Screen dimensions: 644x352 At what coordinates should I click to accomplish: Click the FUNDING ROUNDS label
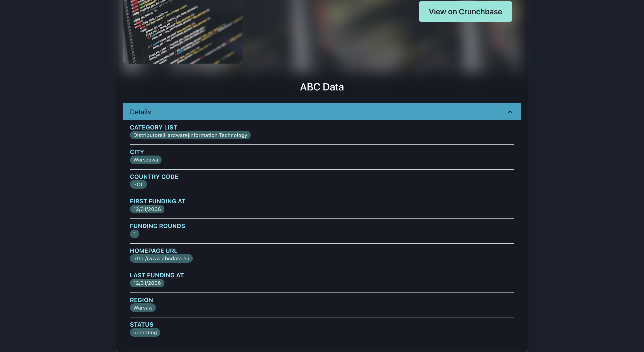[x=157, y=226]
